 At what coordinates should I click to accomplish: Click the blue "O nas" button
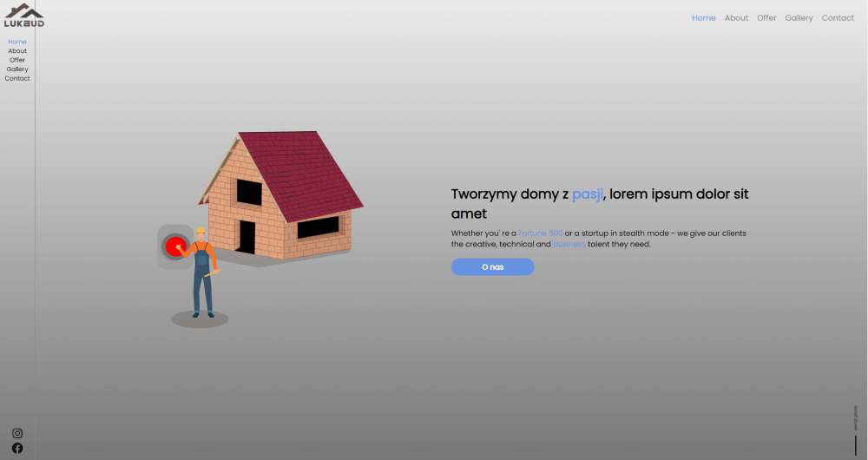493,266
